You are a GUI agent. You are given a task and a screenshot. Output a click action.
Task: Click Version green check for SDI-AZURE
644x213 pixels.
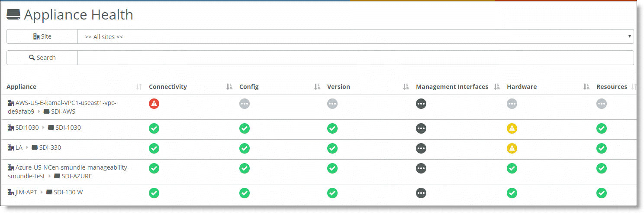(332, 168)
